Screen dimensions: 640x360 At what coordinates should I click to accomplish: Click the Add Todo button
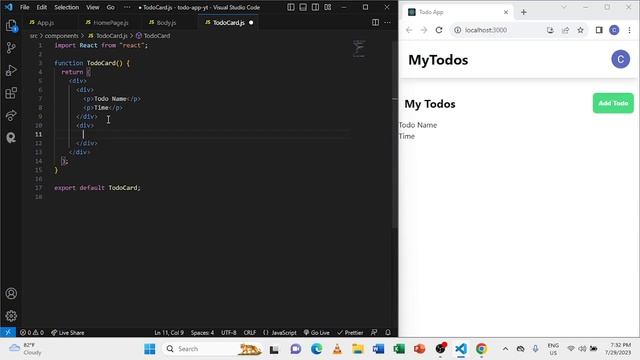pyautogui.click(x=613, y=103)
